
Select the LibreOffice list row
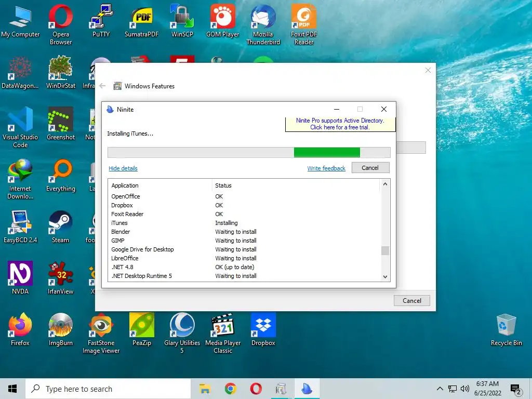[244, 258]
